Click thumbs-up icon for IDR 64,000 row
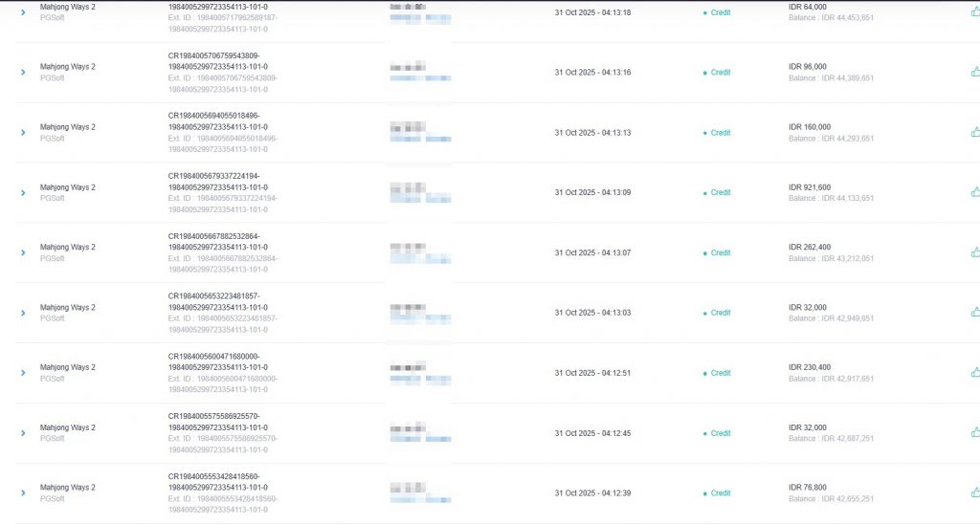 pos(974,11)
